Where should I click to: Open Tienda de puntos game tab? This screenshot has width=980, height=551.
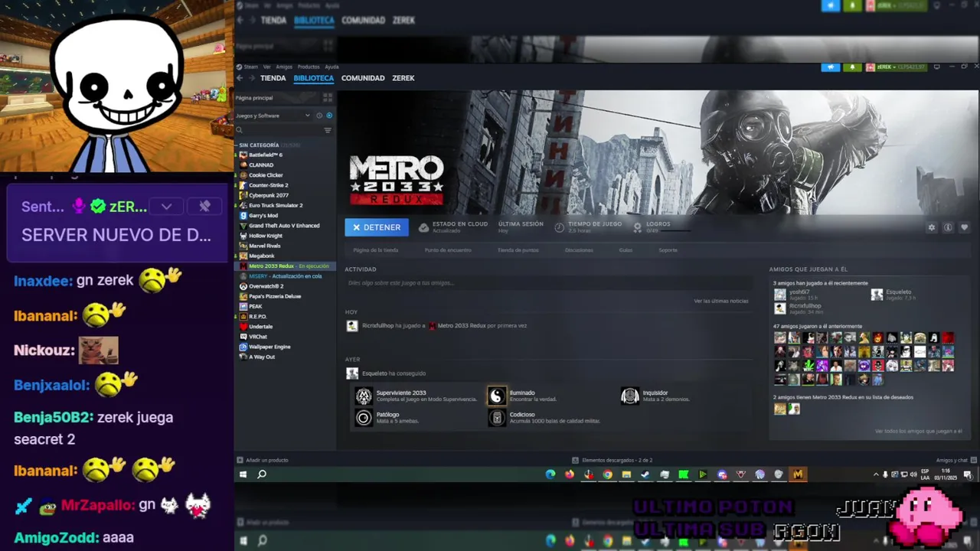pyautogui.click(x=518, y=250)
